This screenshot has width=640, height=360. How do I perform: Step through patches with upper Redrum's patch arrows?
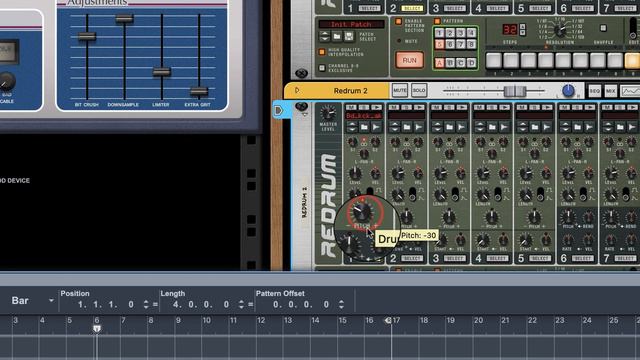point(324,37)
